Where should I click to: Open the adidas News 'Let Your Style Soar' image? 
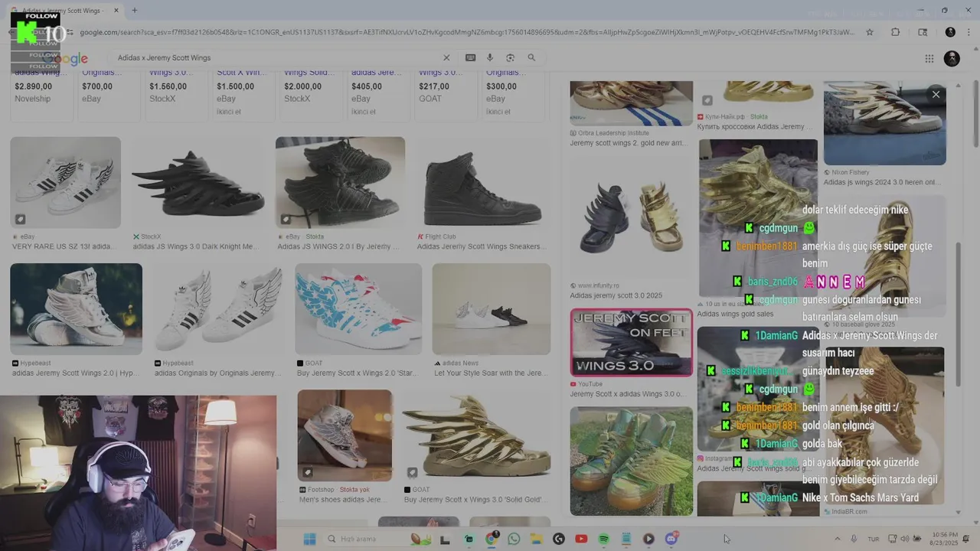(492, 309)
